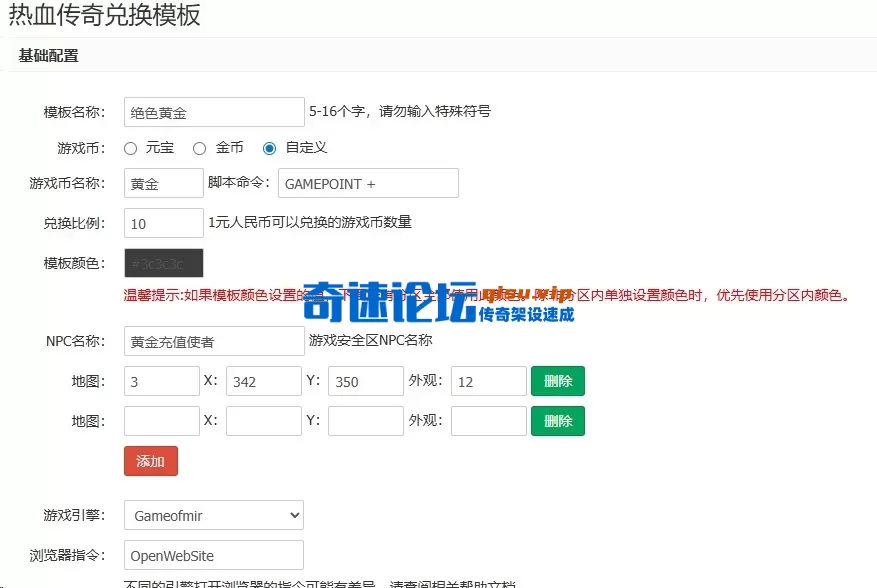Click the 兑换比例: label
The image size is (877, 588).
click(74, 223)
